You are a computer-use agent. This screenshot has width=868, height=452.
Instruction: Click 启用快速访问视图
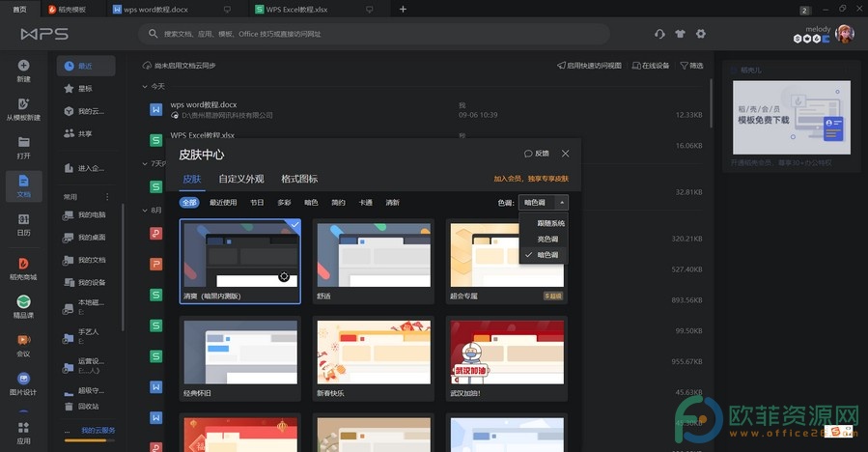[x=589, y=66]
